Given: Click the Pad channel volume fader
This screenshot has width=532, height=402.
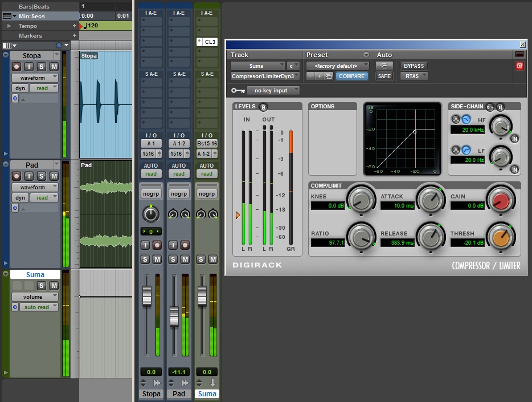Looking at the screenshot, I should click(174, 315).
